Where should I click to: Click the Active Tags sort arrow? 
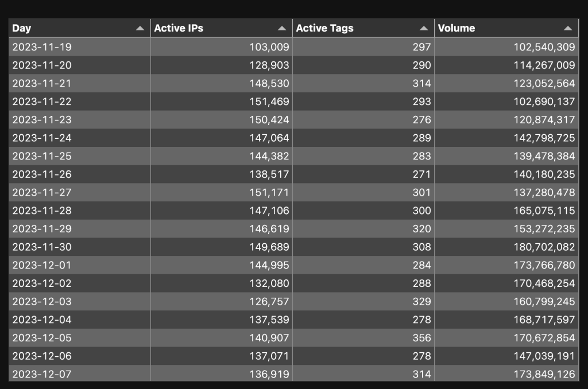424,28
